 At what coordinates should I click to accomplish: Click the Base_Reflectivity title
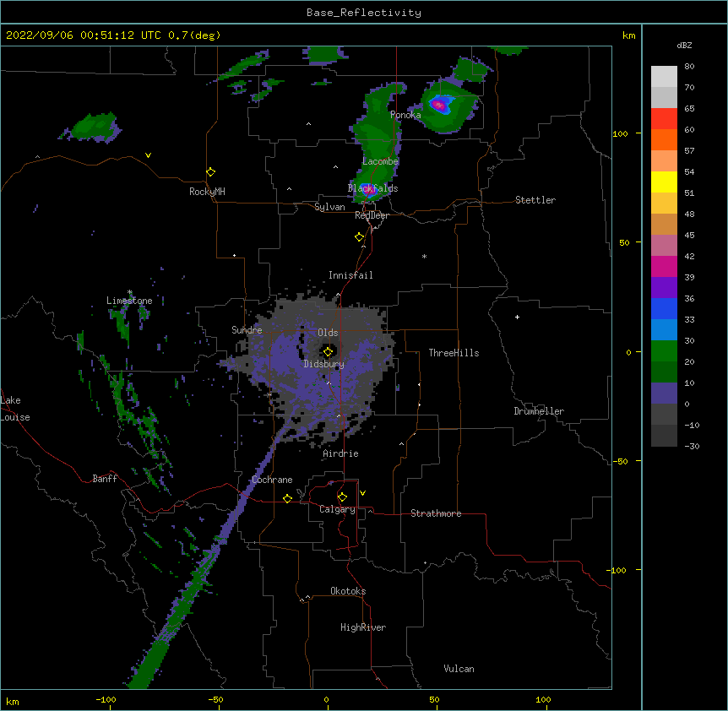364,13
